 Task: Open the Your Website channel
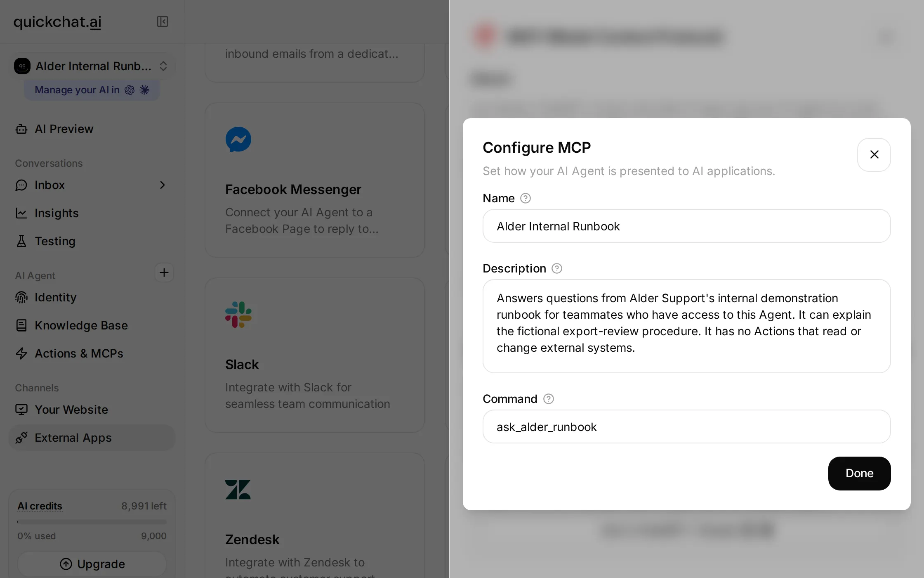pos(92,410)
